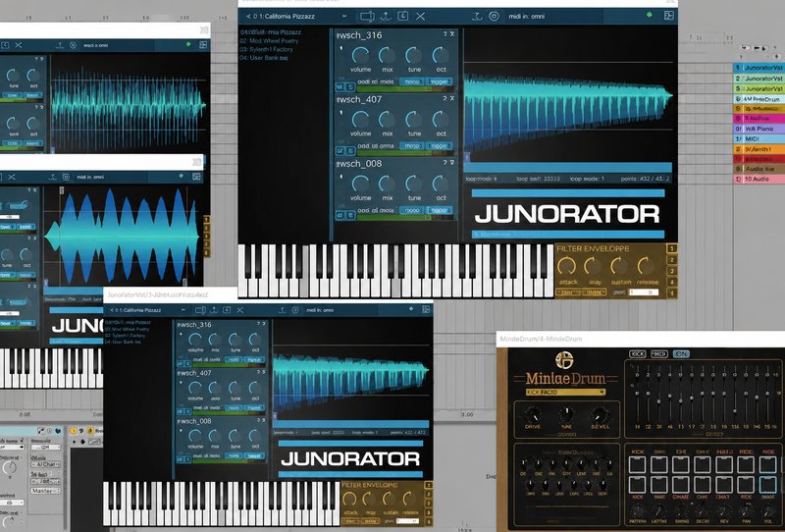This screenshot has width=785, height=532.
Task: Toggle trigger on wsch_407 in large Junorator
Action: (439, 146)
